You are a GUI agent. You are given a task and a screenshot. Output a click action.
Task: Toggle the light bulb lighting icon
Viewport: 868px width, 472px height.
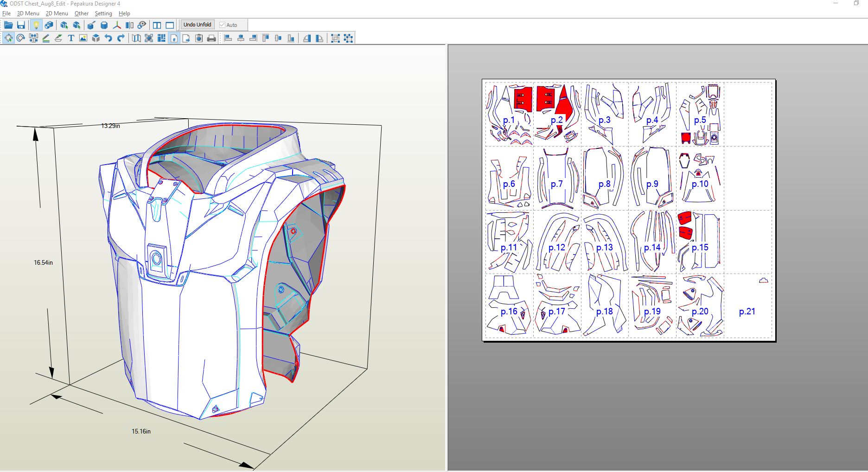(36, 25)
